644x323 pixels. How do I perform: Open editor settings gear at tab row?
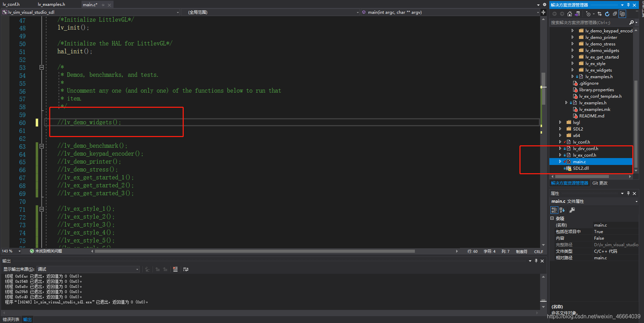coord(545,4)
